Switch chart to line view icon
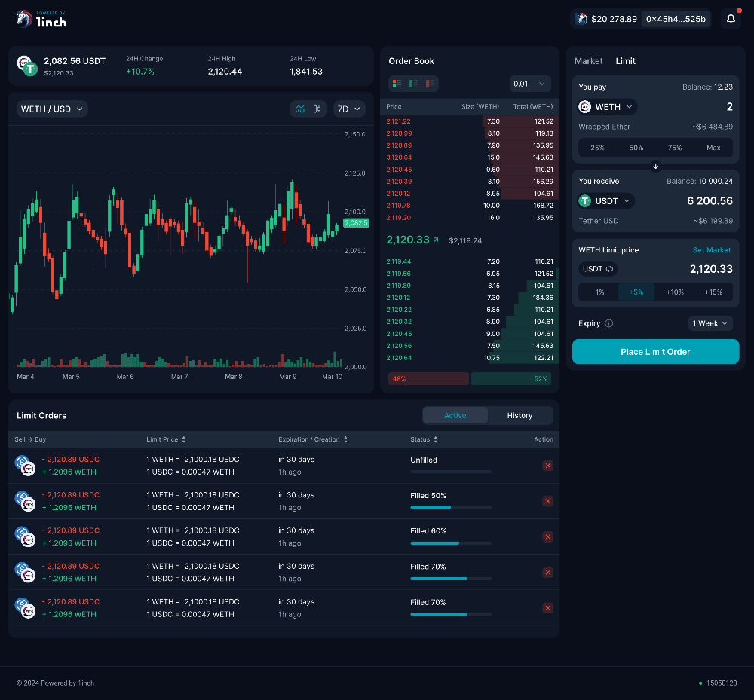The width and height of the screenshot is (754, 700). (x=301, y=109)
